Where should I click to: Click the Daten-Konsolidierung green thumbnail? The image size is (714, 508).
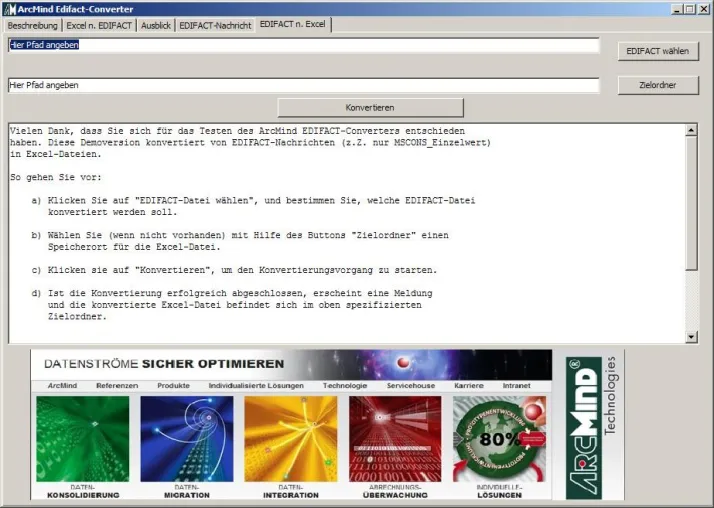point(83,439)
